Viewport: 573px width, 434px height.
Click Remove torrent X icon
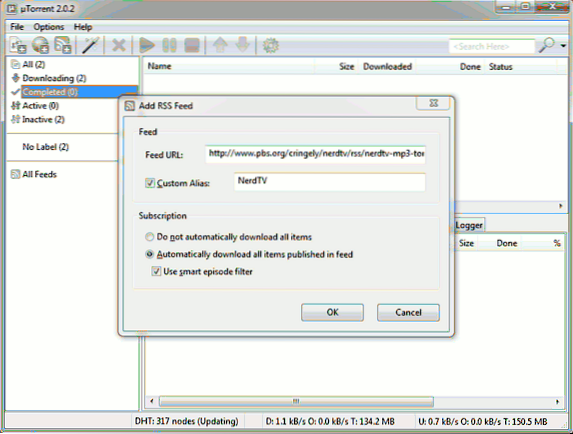coord(118,45)
